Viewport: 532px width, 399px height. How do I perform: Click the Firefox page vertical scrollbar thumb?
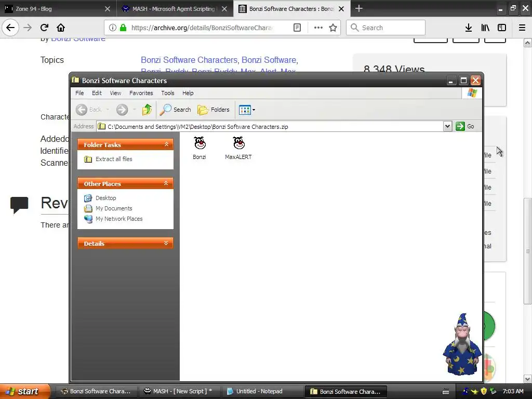click(528, 251)
